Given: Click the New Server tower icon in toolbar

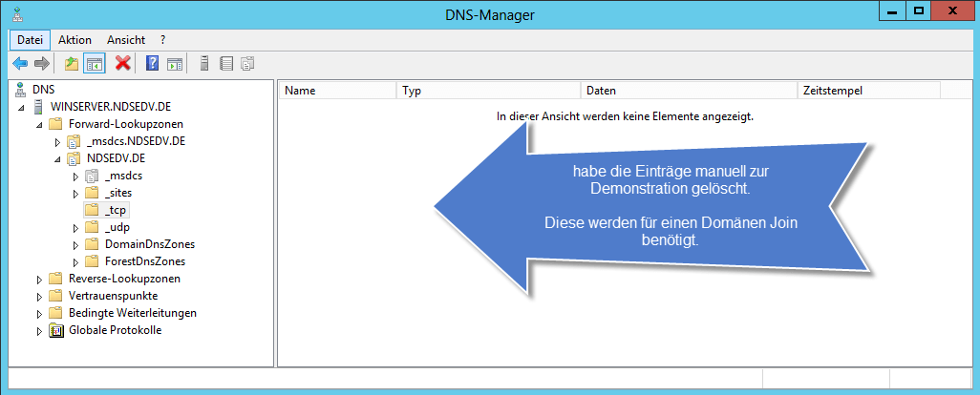Looking at the screenshot, I should 204,64.
